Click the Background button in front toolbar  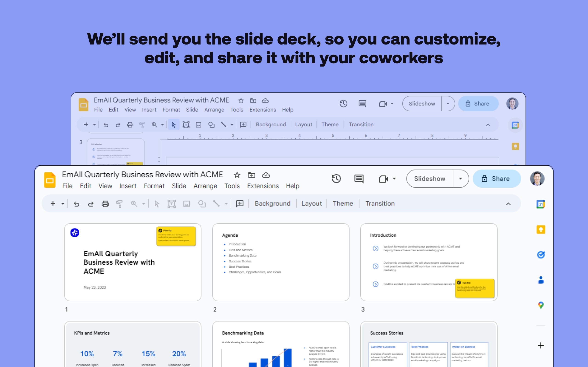pos(272,203)
